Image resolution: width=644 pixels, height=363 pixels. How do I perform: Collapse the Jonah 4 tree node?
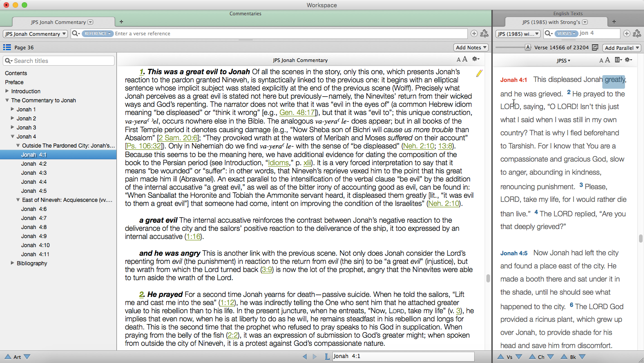coord(13,137)
